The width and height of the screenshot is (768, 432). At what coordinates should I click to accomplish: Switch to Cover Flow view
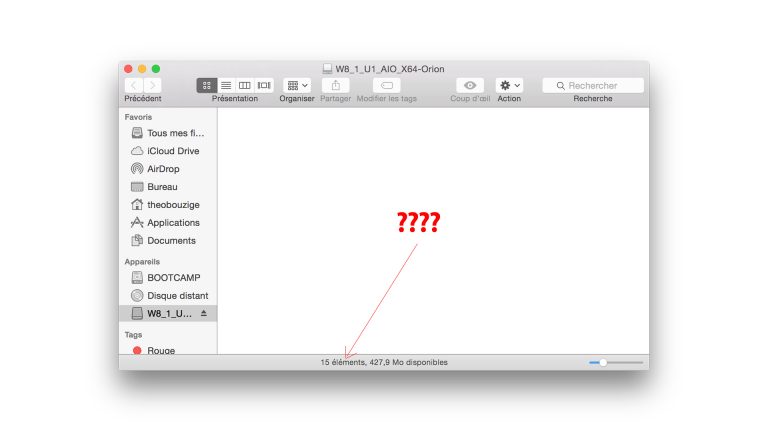tap(264, 85)
